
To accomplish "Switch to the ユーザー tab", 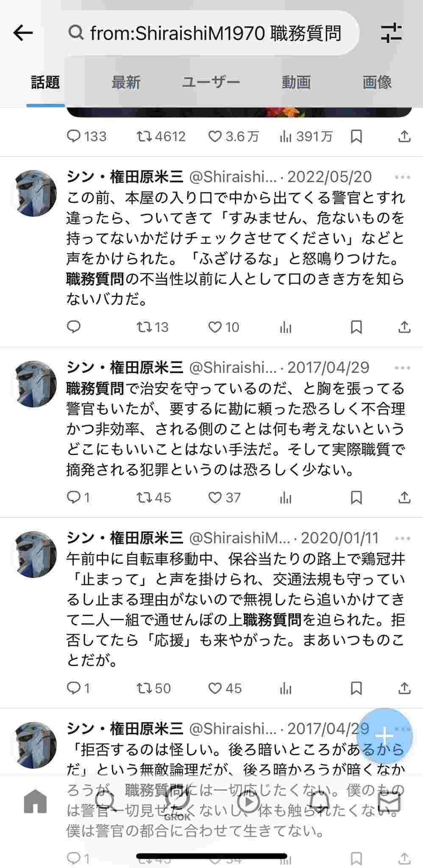I will coord(211,82).
